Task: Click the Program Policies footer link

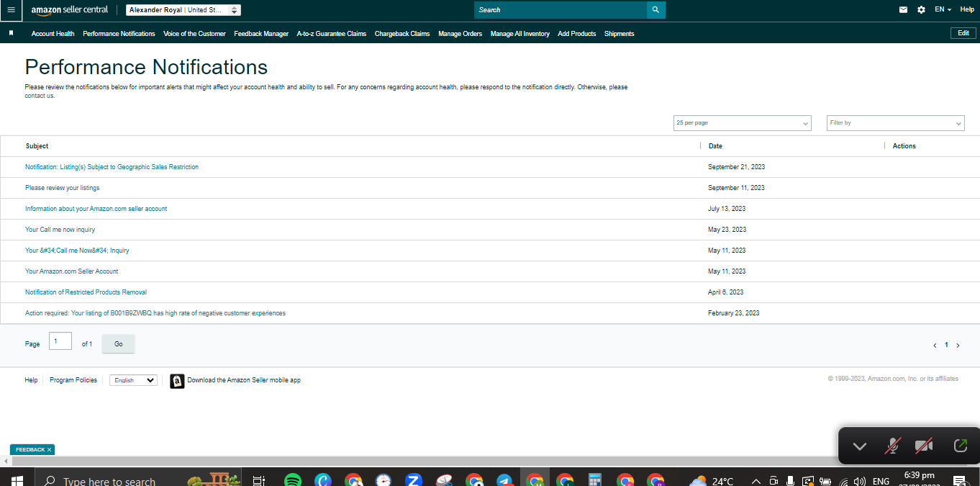Action: 73,380
